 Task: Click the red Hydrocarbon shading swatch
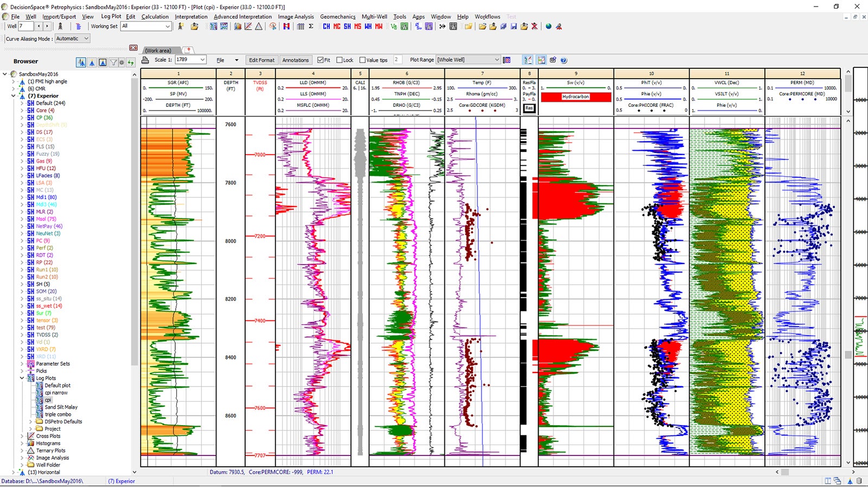click(x=576, y=97)
